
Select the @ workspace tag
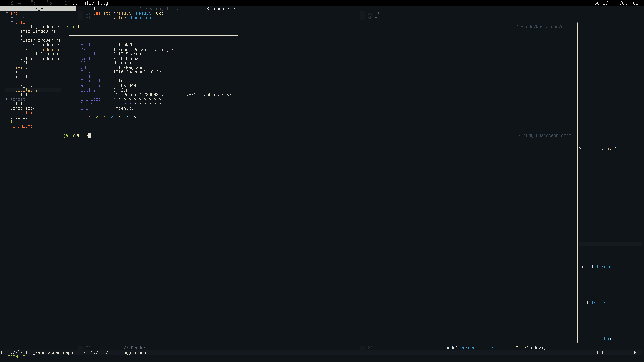click(x=12, y=3)
